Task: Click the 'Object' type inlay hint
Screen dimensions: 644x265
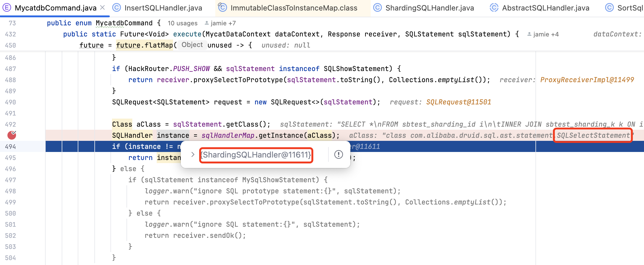Action: click(x=192, y=45)
